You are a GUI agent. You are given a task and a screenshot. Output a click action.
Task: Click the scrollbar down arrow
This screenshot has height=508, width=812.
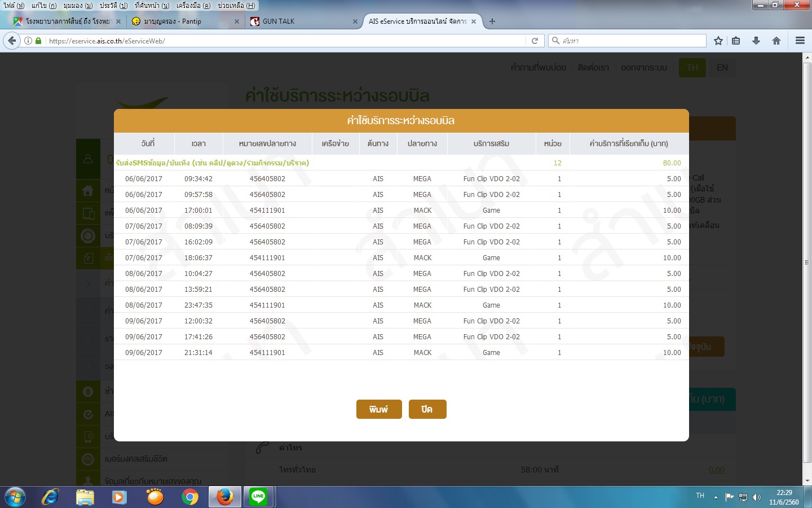point(807,481)
